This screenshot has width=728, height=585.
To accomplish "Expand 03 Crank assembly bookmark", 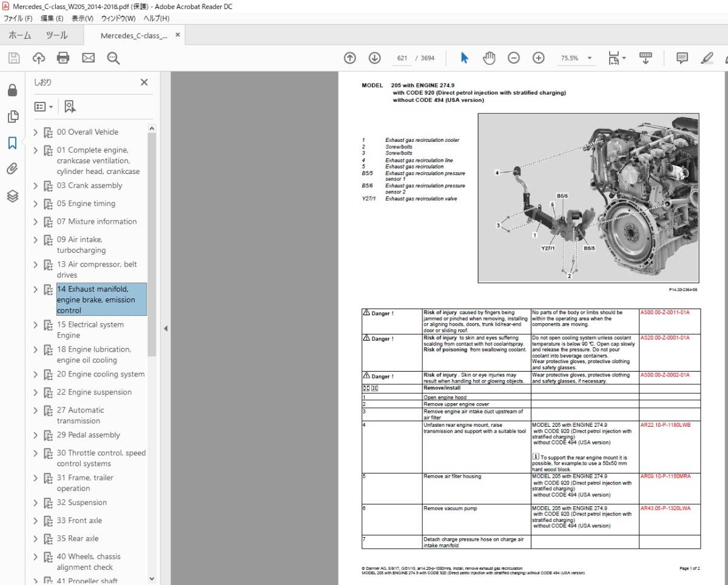I will point(35,186).
